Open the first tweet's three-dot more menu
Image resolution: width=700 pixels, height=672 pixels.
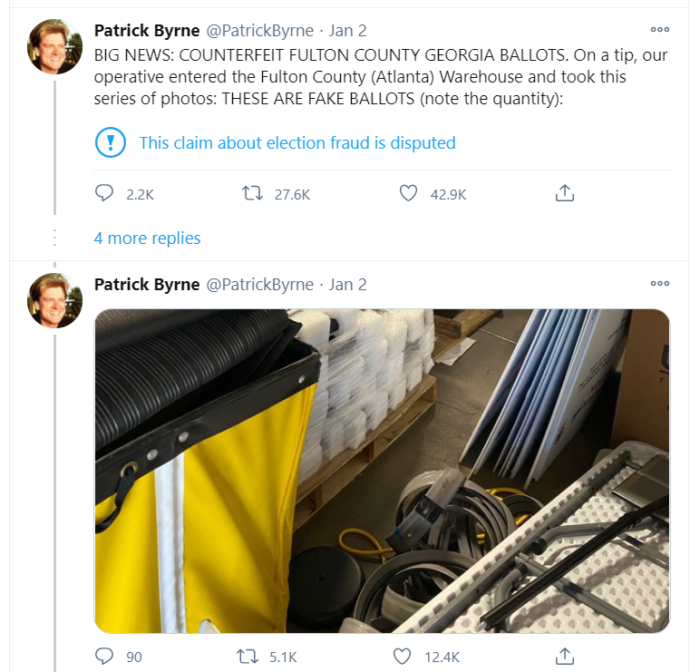[x=660, y=30]
